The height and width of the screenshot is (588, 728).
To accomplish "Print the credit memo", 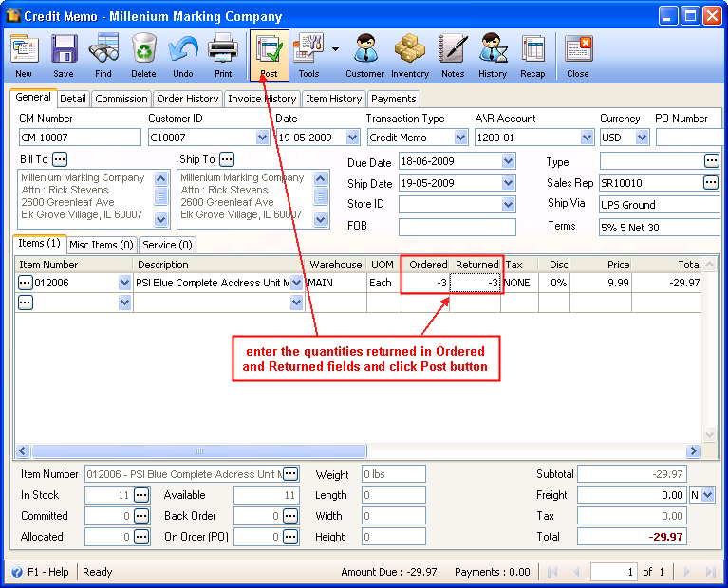I will tap(223, 55).
